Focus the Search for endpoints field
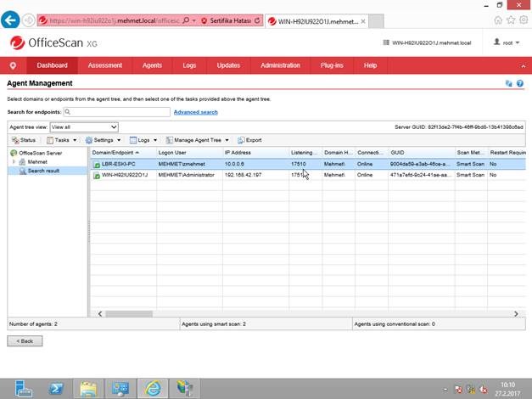This screenshot has height=399, width=532. pyautogui.click(x=117, y=112)
